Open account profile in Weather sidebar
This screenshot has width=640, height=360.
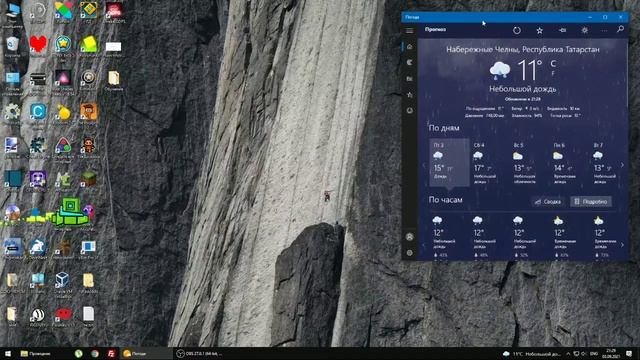tap(410, 237)
